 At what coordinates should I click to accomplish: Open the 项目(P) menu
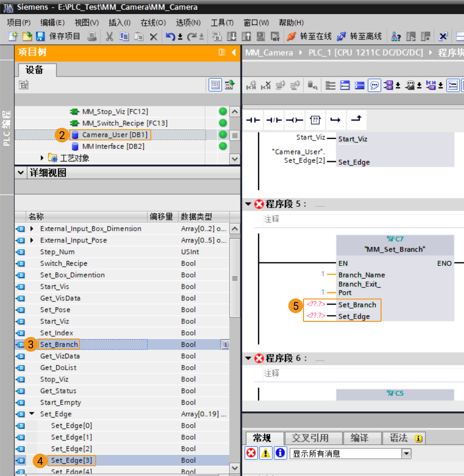tap(19, 23)
